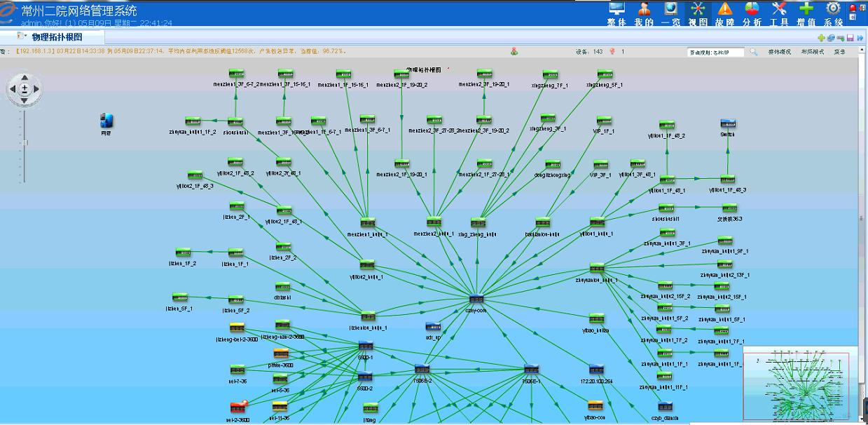868x425 pixels.
Task: Select the 网络 network cloud node
Action: 106,121
